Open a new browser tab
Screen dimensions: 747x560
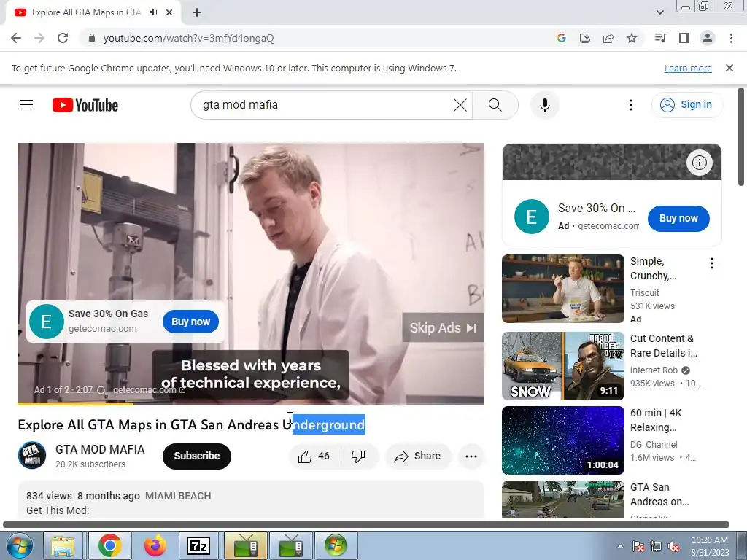tap(197, 12)
